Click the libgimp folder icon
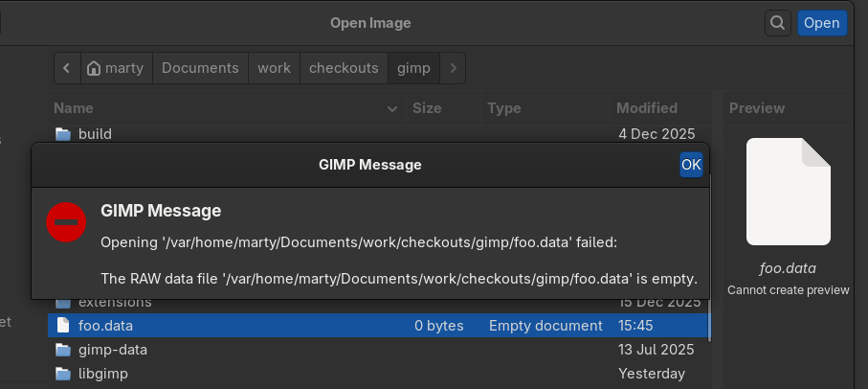 pyautogui.click(x=63, y=374)
